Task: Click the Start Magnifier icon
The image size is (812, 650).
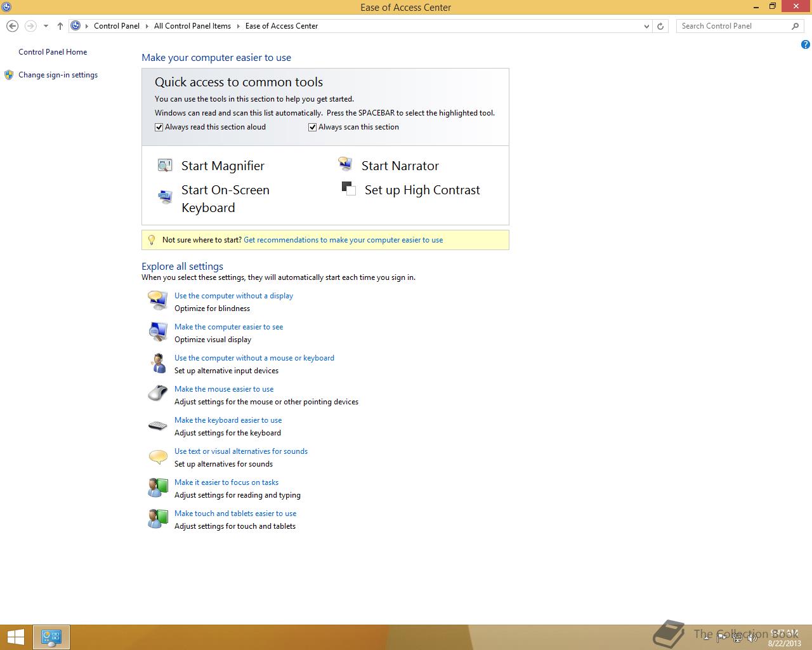Action: 165,166
